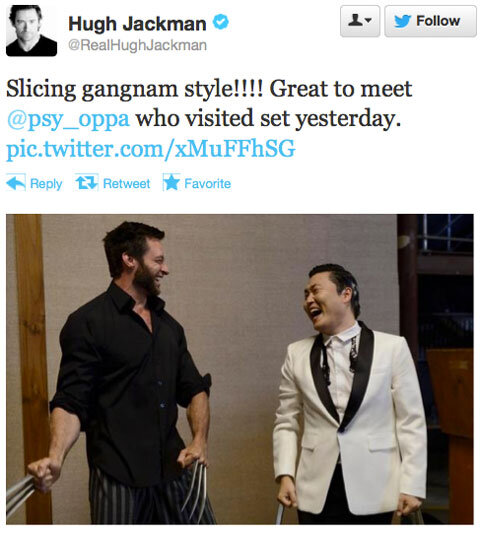Click the man in white jacket in photo
This screenshot has width=480, height=534.
coord(350,394)
